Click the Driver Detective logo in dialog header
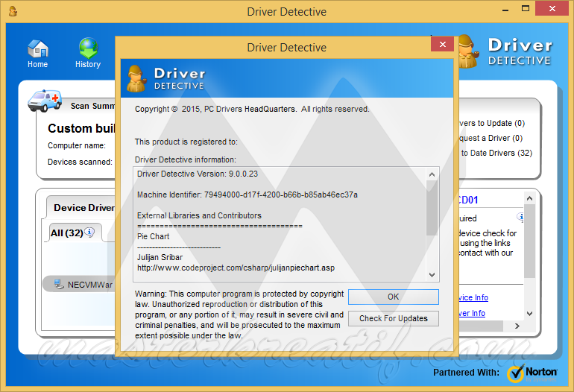 click(166, 78)
